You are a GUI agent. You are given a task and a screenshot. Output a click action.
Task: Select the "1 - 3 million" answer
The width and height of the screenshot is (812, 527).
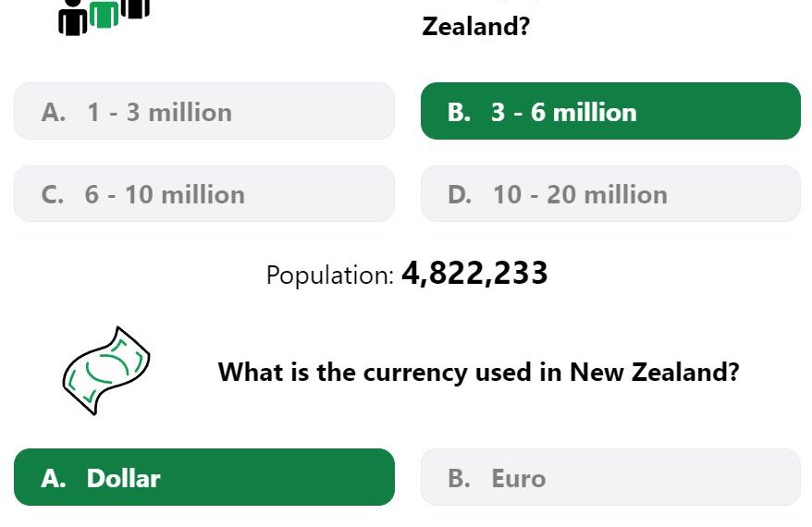pos(204,111)
